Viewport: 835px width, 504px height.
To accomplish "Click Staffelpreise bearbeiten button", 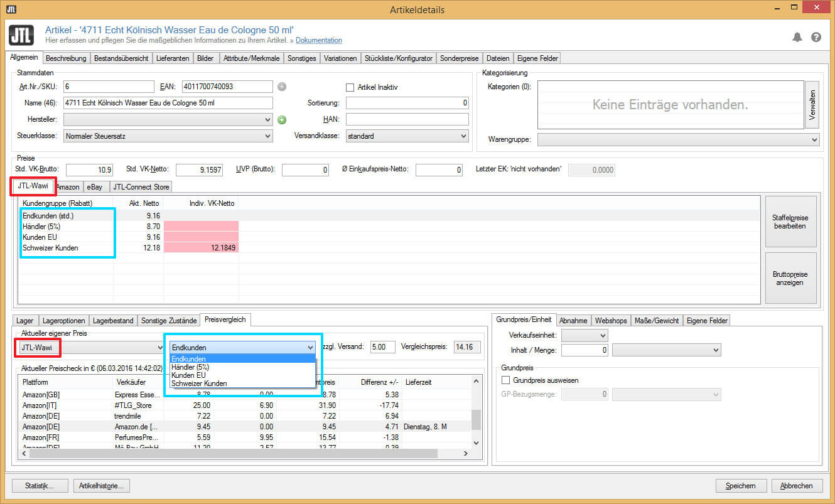I will 790,222.
